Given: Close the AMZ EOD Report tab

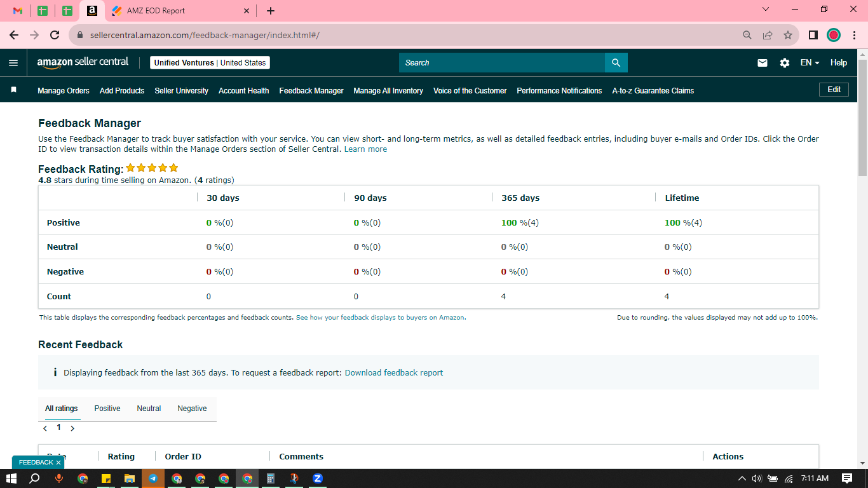Looking at the screenshot, I should [247, 11].
